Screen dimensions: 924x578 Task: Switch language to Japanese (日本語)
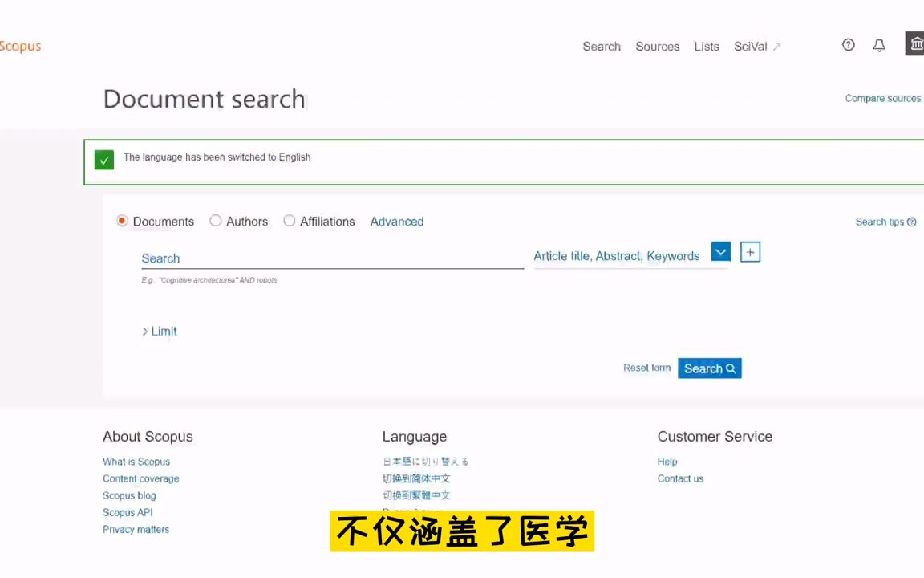[x=425, y=462]
